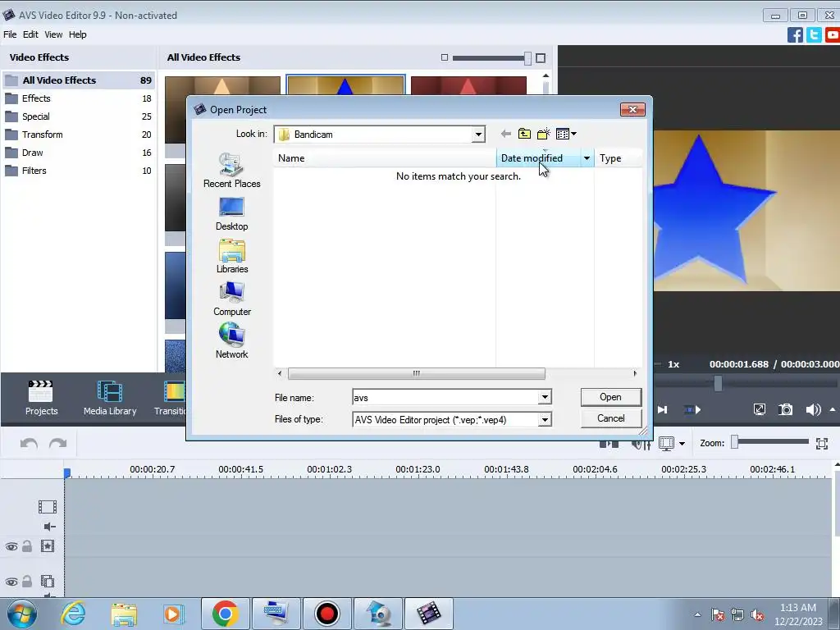Go back to last folder visited

(x=505, y=134)
